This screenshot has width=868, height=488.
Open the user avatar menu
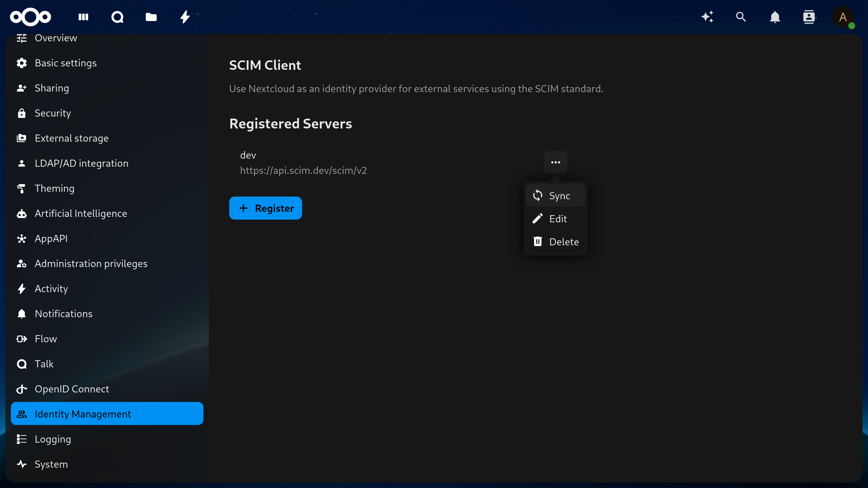pos(843,17)
